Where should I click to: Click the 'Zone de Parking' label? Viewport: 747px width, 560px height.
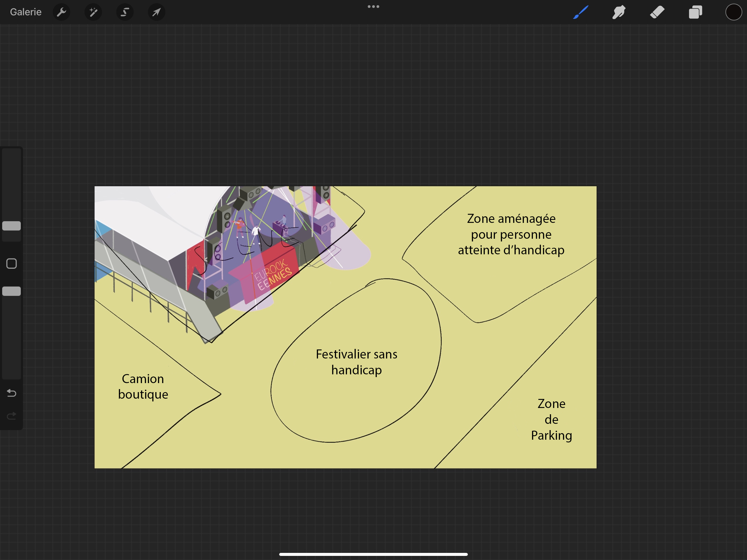552,419
